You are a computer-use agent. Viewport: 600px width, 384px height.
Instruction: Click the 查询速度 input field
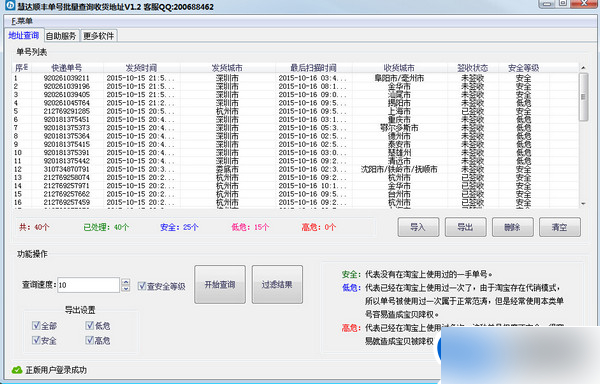click(88, 285)
